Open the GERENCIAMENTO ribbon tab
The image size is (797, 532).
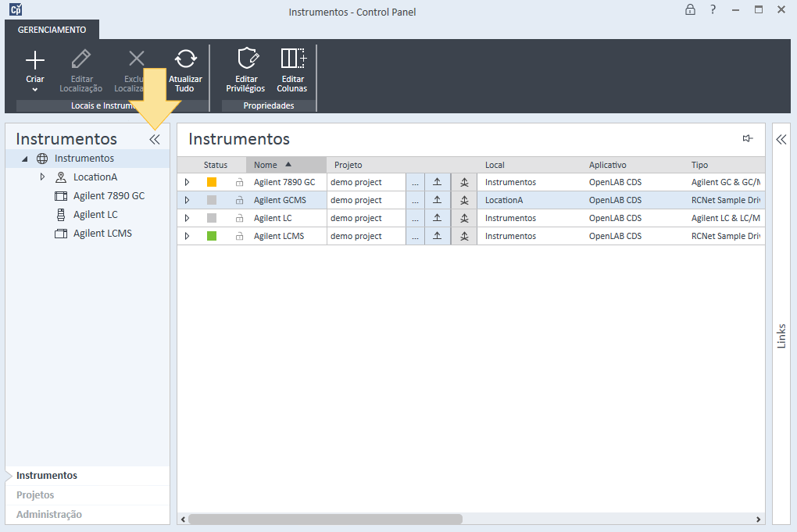[52, 30]
